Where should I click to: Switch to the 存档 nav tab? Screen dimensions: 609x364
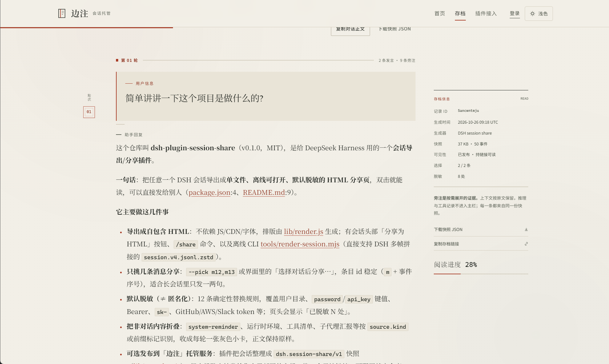tap(460, 13)
